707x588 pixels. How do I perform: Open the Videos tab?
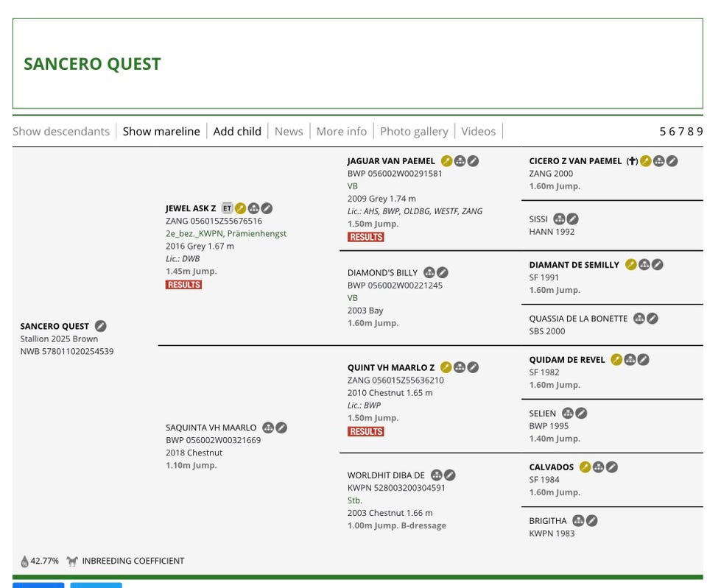point(479,131)
